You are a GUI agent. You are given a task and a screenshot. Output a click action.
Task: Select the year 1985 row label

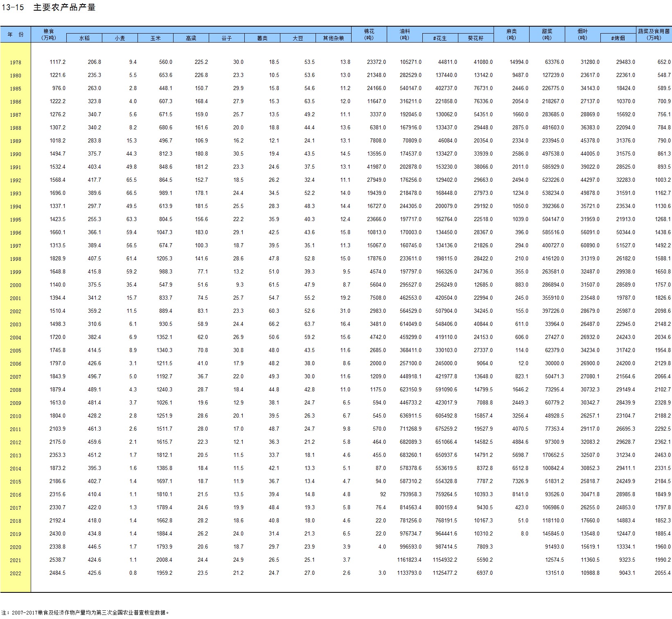click(x=16, y=89)
